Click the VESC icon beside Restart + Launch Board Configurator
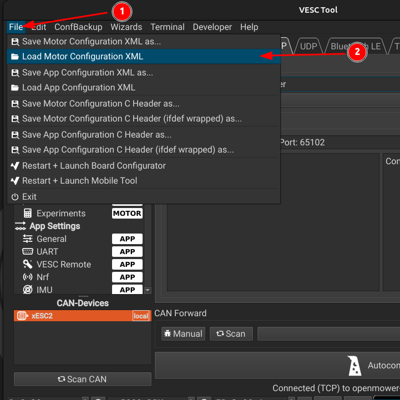The width and height of the screenshot is (400, 400). point(15,166)
